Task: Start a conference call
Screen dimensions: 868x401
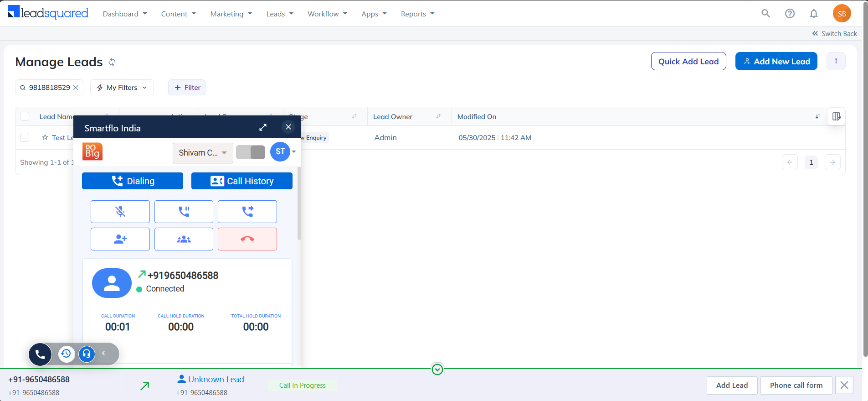Action: 184,239
